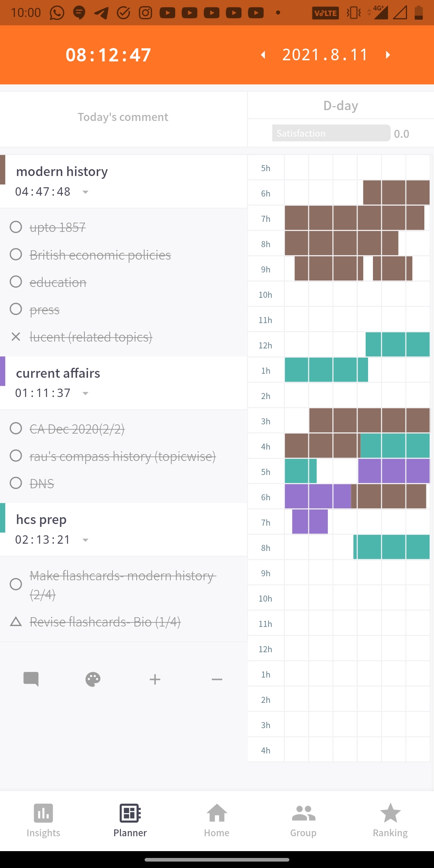Image resolution: width=434 pixels, height=868 pixels.
Task: Go to previous date arrow
Action: [x=263, y=55]
